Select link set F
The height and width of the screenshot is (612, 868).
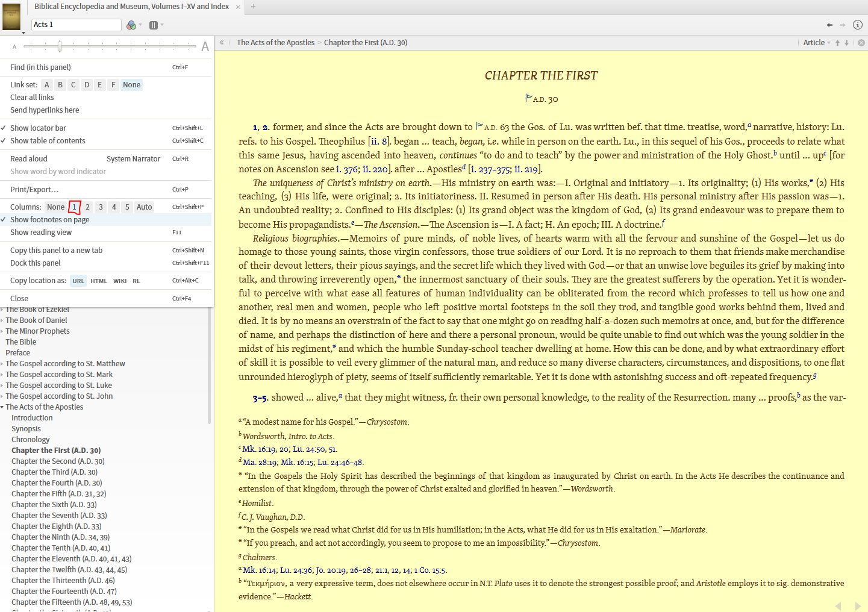(x=113, y=85)
